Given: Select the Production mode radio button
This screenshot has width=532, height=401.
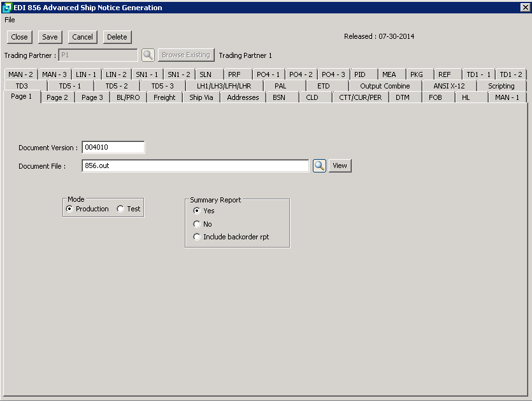Looking at the screenshot, I should click(x=69, y=209).
